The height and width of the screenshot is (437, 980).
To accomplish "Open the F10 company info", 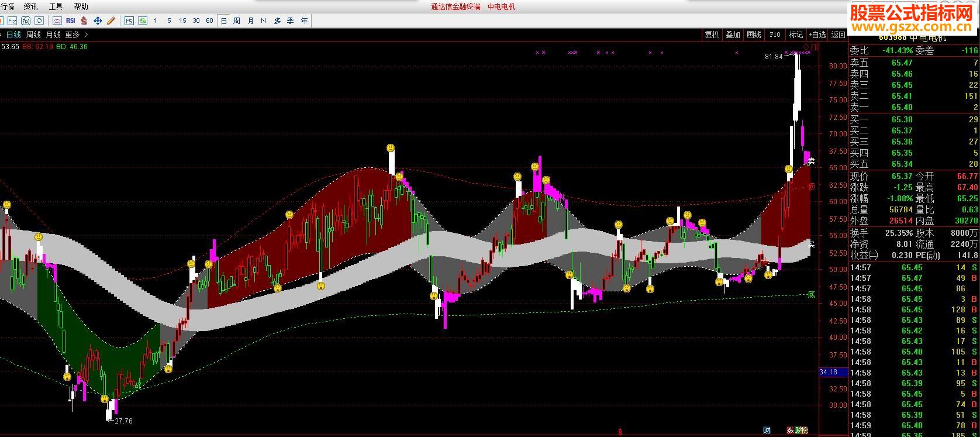I will (x=775, y=35).
